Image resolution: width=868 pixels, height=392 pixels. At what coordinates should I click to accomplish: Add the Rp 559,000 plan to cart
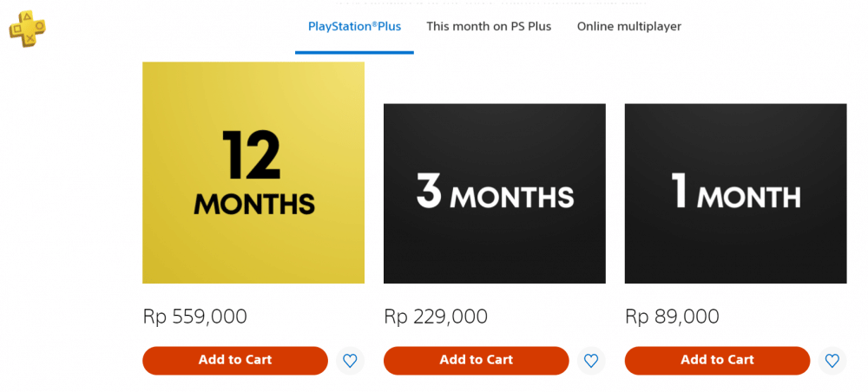[x=235, y=360]
